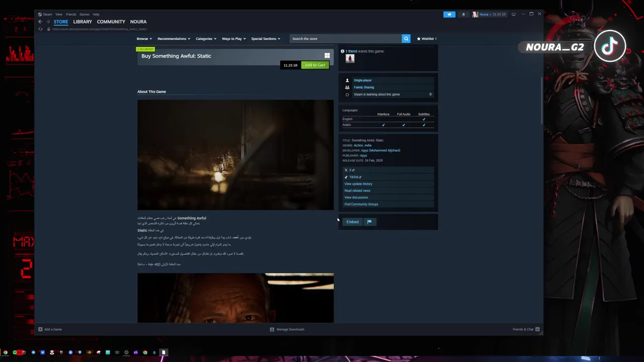644x362 pixels.
Task: Click the info icon beside 1 friend wants
Action: click(x=343, y=51)
